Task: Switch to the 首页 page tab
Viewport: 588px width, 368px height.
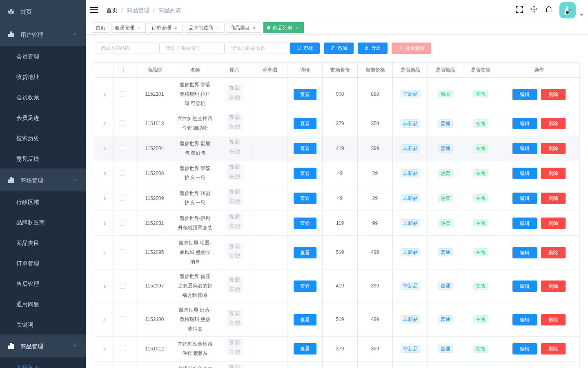Action: 100,27
